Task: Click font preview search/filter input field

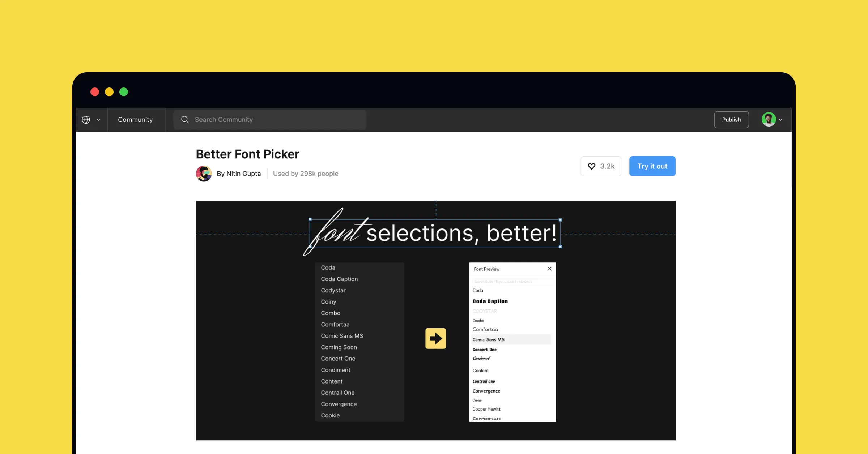Action: tap(511, 282)
